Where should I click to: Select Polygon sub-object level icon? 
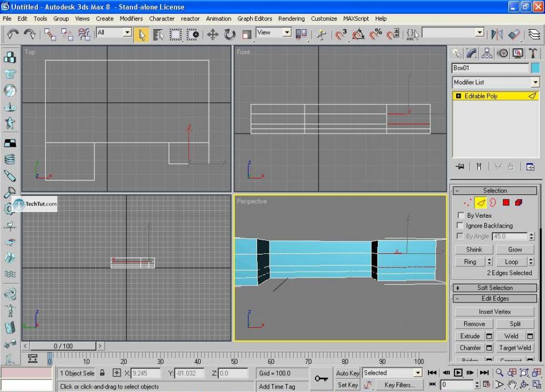(506, 202)
